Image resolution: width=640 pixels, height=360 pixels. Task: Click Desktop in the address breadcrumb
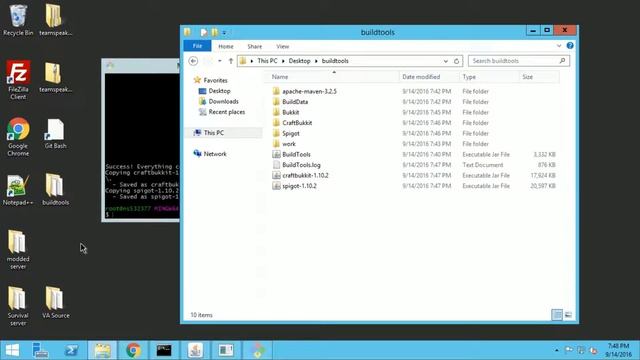click(299, 61)
